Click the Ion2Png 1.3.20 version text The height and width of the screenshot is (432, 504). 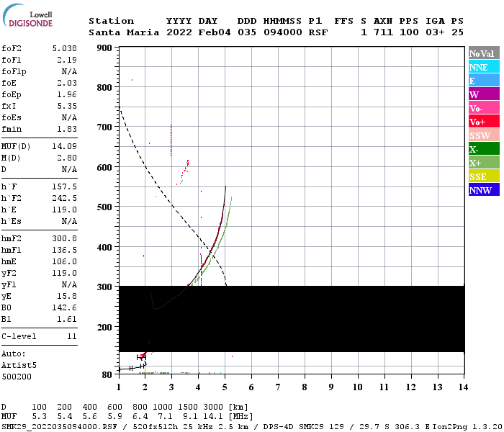(467, 427)
